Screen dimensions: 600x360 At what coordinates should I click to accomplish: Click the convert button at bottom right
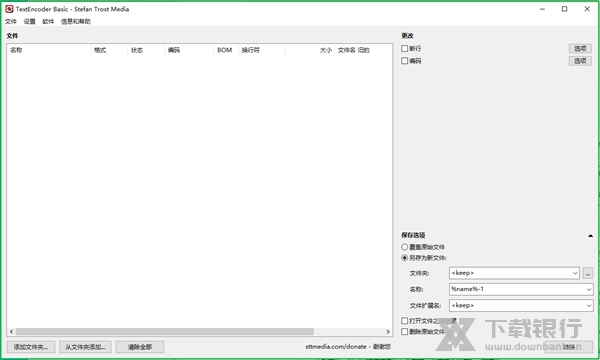[569, 347]
